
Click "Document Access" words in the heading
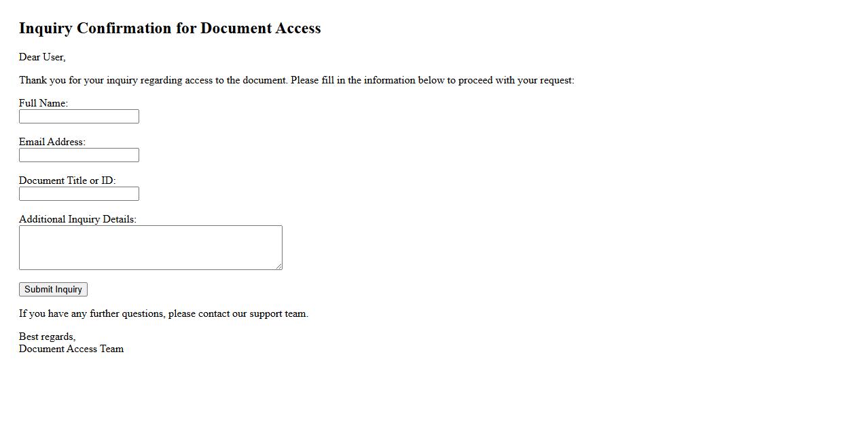coord(261,28)
